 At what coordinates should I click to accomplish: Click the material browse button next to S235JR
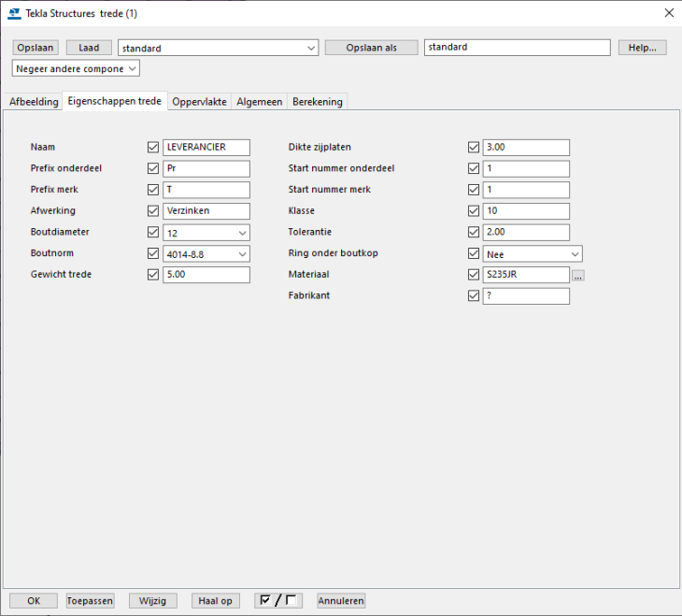[577, 276]
